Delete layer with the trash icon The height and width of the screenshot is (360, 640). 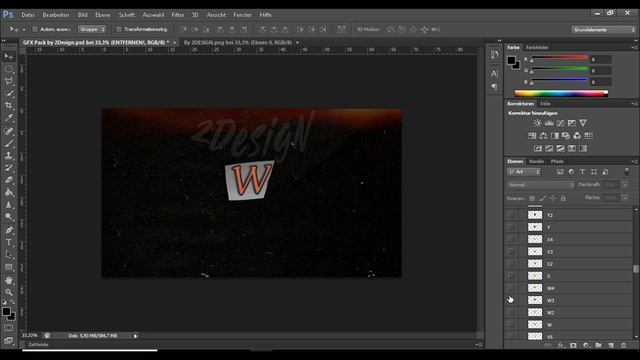(623, 345)
